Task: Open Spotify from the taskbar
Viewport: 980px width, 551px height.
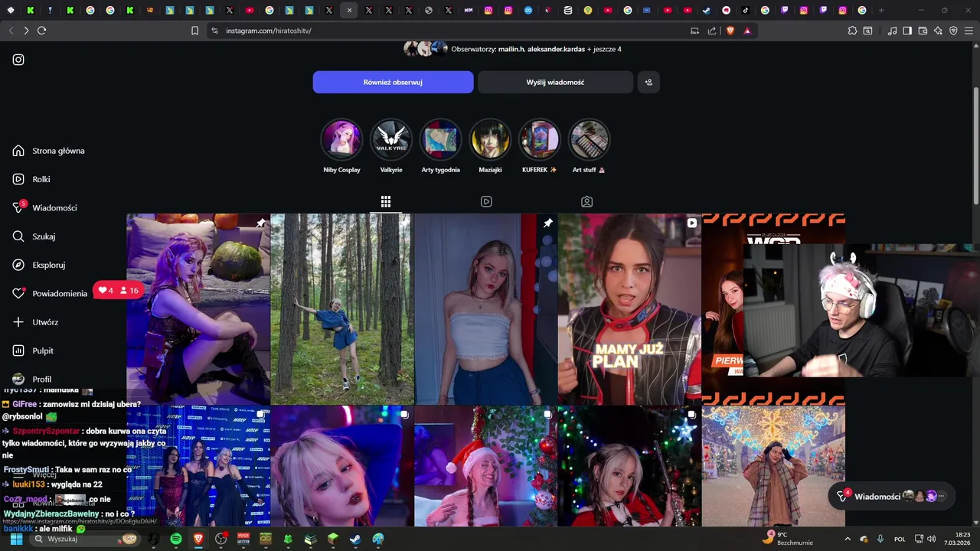Action: 176,539
